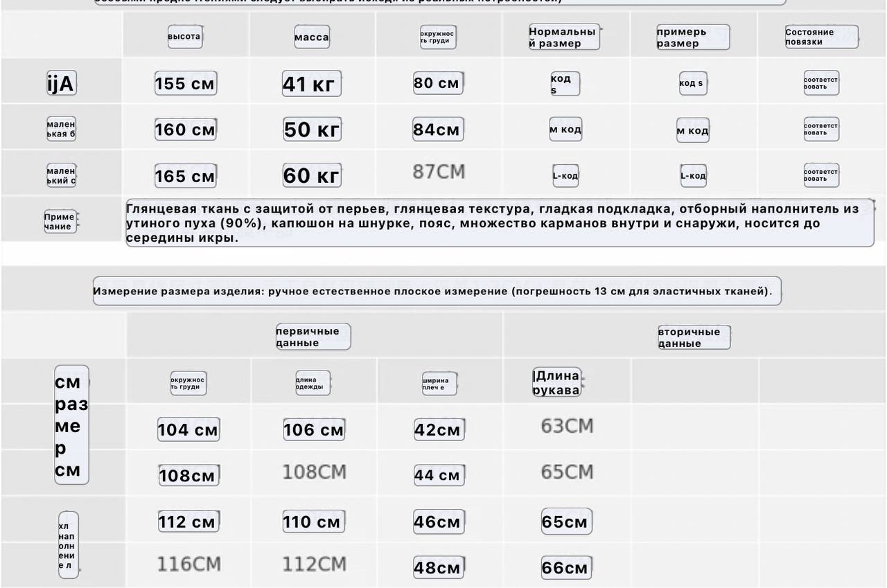The width and height of the screenshot is (887, 588).
Task: Select 'соответствовать' in the 155 см row
Action: click(821, 83)
